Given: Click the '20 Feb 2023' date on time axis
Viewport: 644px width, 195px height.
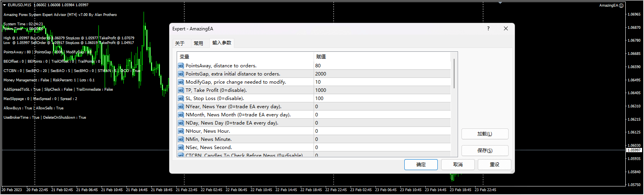Looking at the screenshot, I should click(x=12, y=190).
